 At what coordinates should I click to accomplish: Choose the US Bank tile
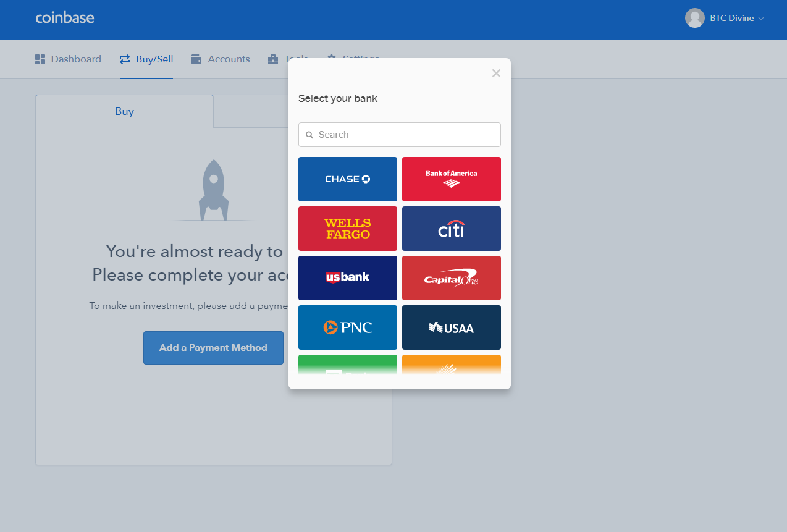[348, 278]
